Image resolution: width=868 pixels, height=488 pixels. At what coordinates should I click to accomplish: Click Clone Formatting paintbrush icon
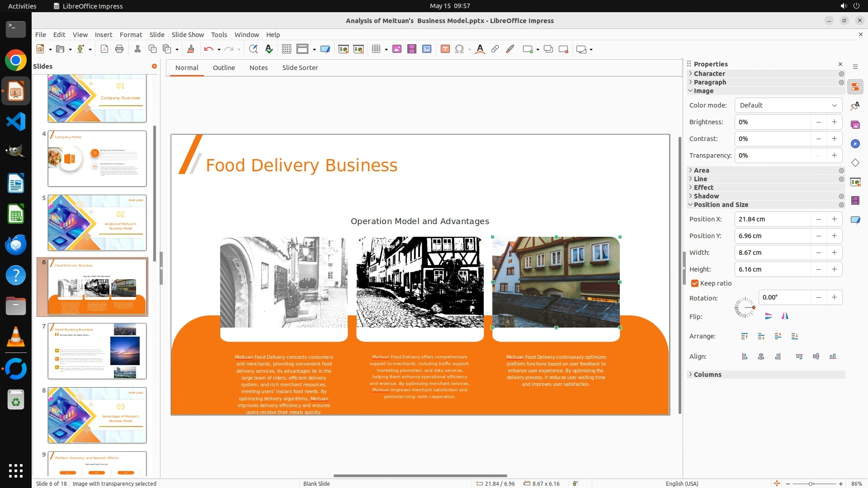tap(190, 49)
